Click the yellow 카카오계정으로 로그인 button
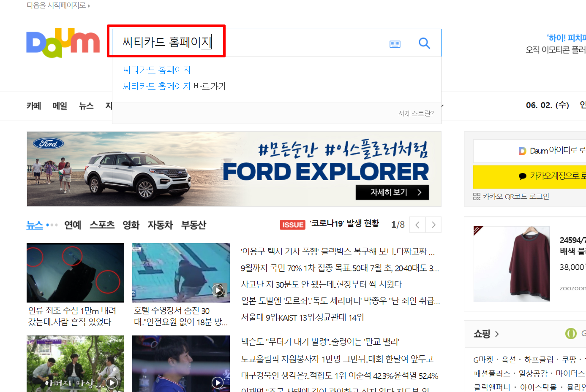586x392 pixels. pyautogui.click(x=530, y=176)
